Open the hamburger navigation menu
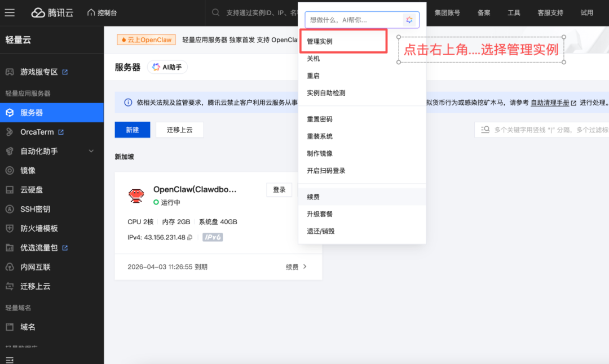 click(10, 13)
